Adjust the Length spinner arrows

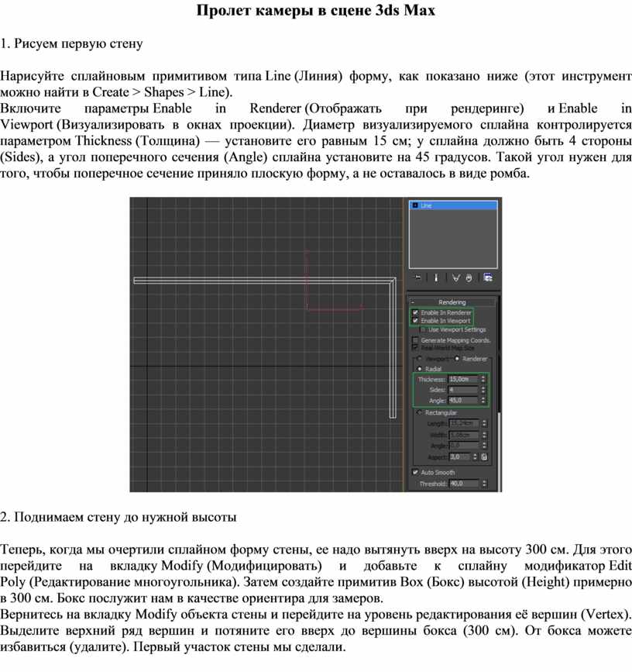tap(484, 423)
